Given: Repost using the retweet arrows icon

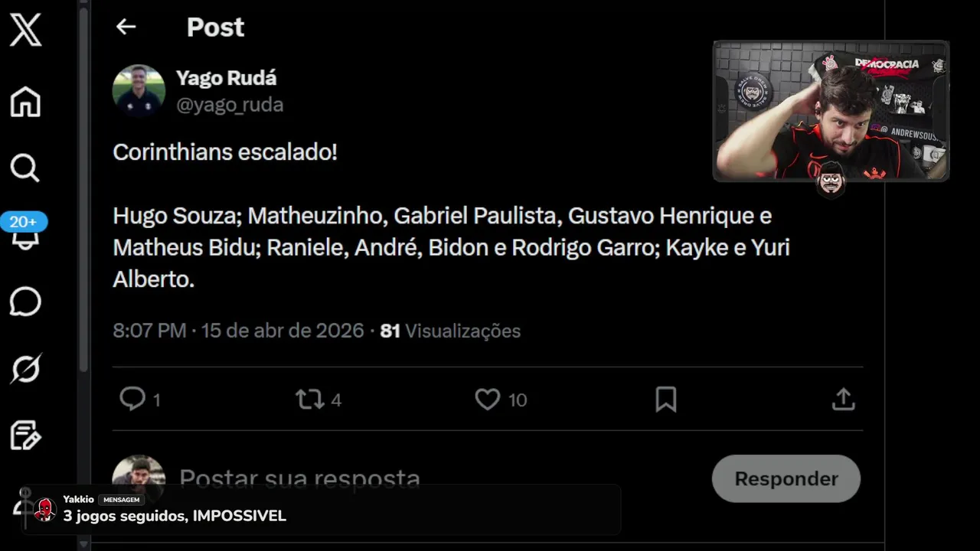Looking at the screenshot, I should click(309, 399).
